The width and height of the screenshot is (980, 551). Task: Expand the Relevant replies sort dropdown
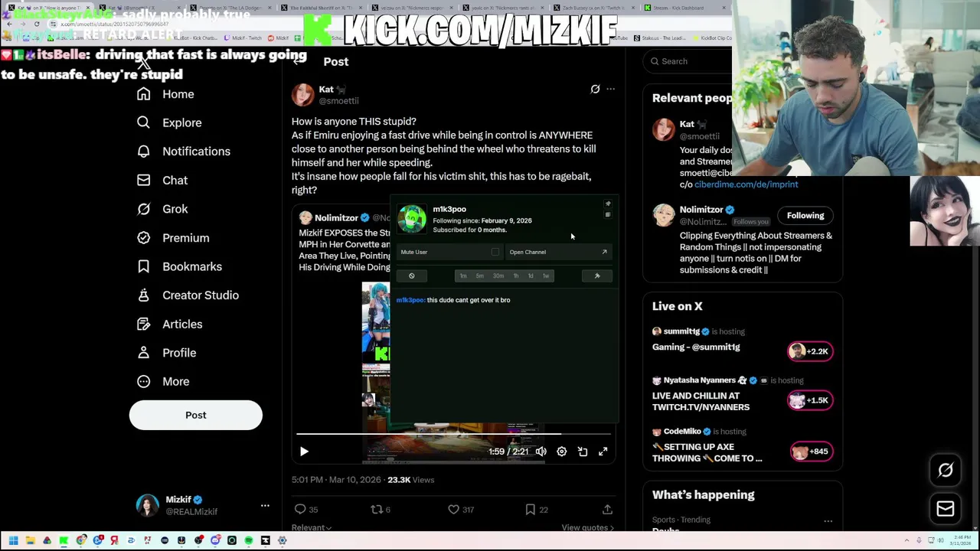click(311, 527)
